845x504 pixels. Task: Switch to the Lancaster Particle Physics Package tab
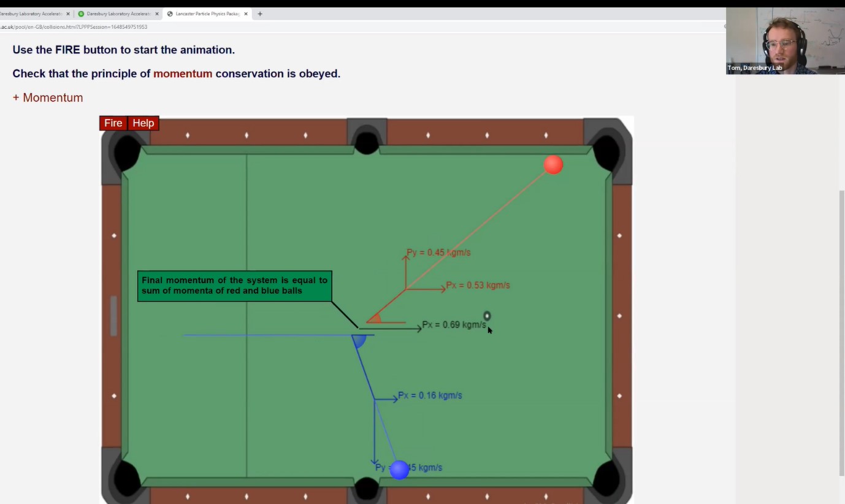[x=208, y=12]
